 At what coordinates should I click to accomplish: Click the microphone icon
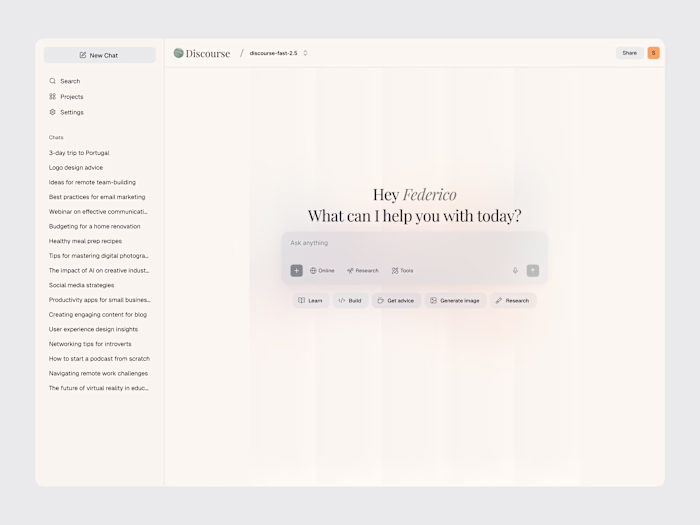tap(515, 271)
